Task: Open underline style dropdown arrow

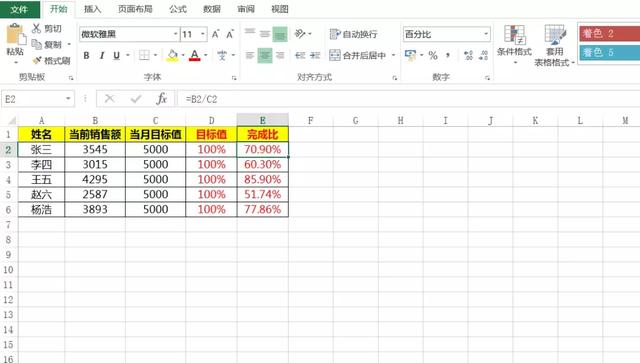Action: [128, 55]
